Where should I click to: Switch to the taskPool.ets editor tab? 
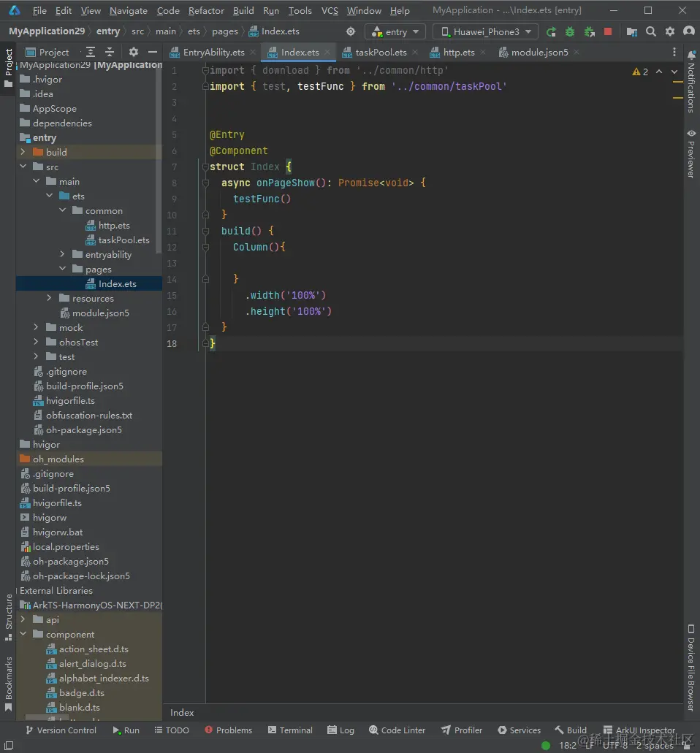tap(380, 53)
